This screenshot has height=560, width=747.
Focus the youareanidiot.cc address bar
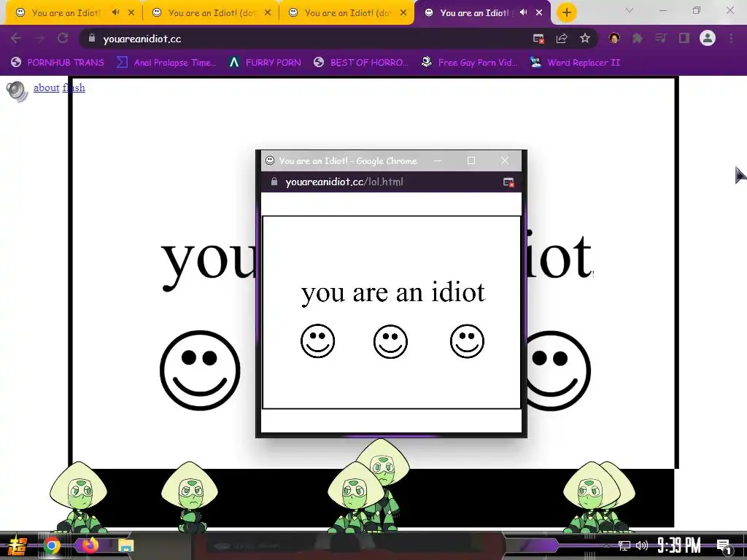pos(305,39)
